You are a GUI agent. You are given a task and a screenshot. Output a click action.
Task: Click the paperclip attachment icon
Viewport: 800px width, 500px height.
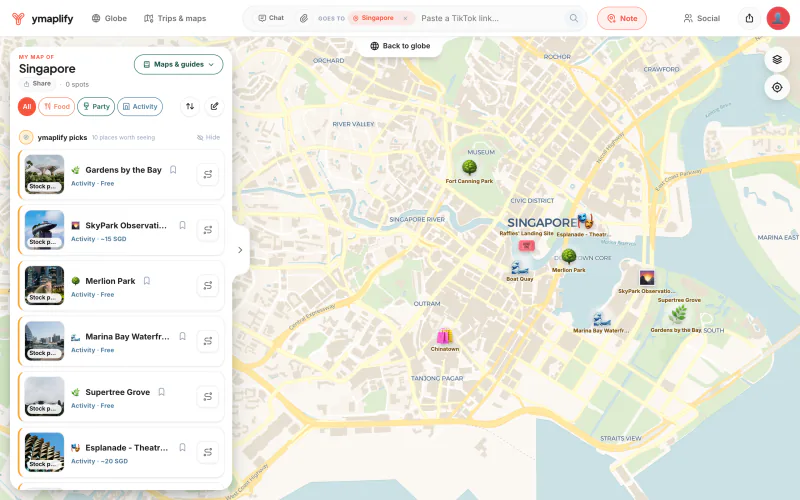304,18
